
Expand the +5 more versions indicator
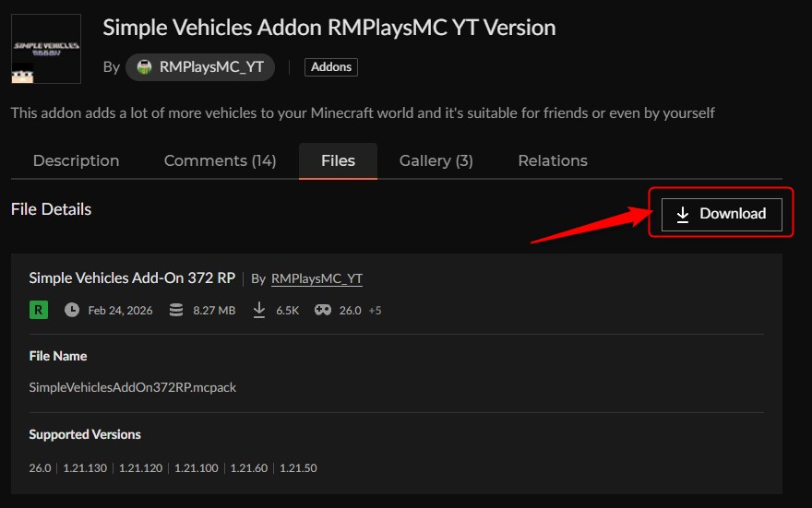point(375,311)
